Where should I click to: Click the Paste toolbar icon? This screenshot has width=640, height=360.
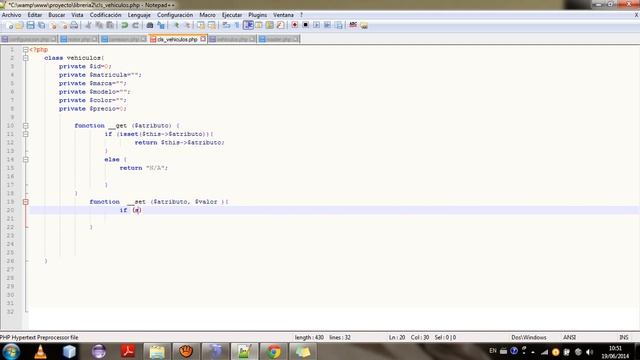click(110, 25)
